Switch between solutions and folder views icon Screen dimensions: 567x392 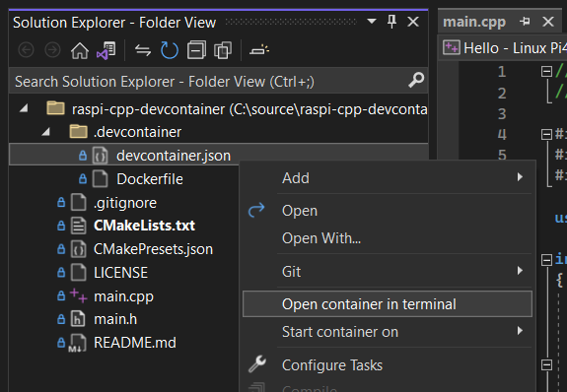point(106,50)
